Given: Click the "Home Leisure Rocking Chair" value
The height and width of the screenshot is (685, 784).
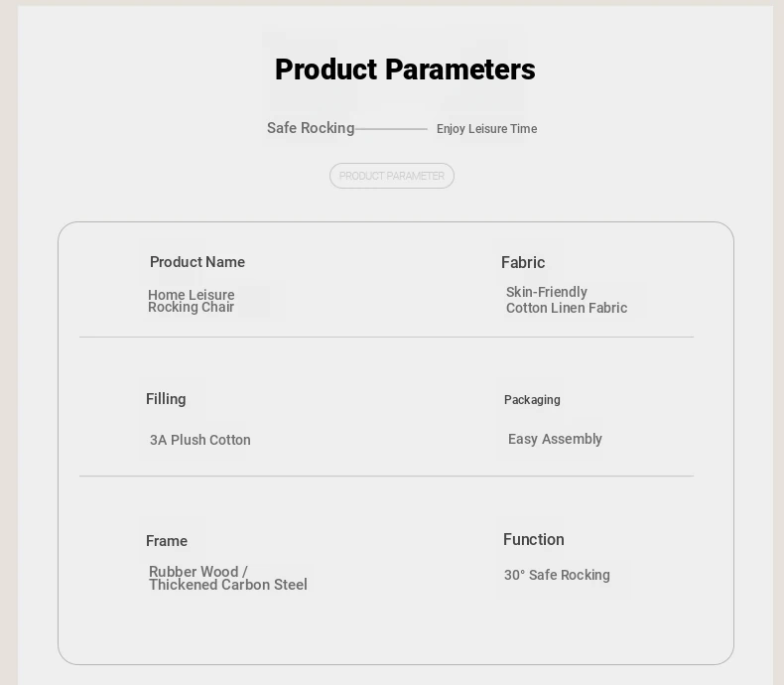Looking at the screenshot, I should (192, 301).
